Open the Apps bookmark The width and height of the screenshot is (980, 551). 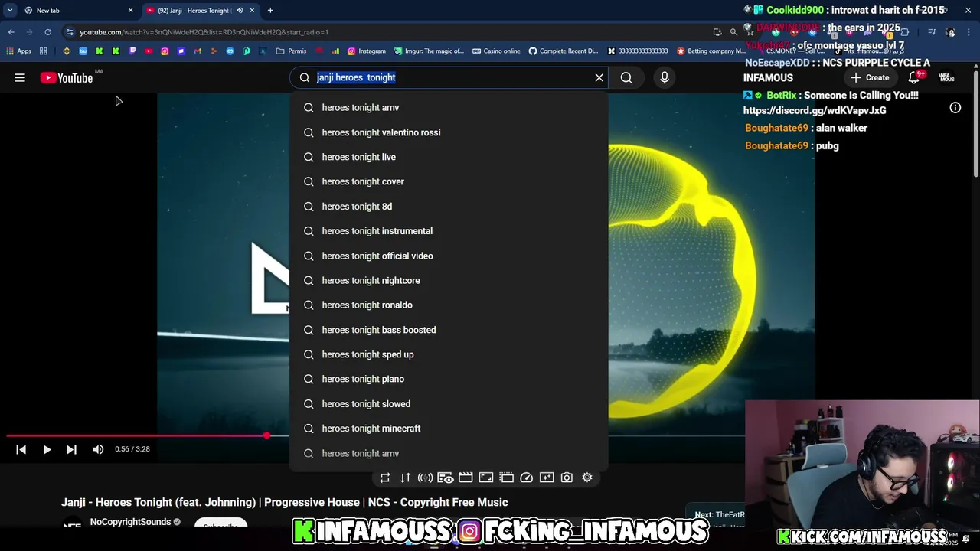18,51
